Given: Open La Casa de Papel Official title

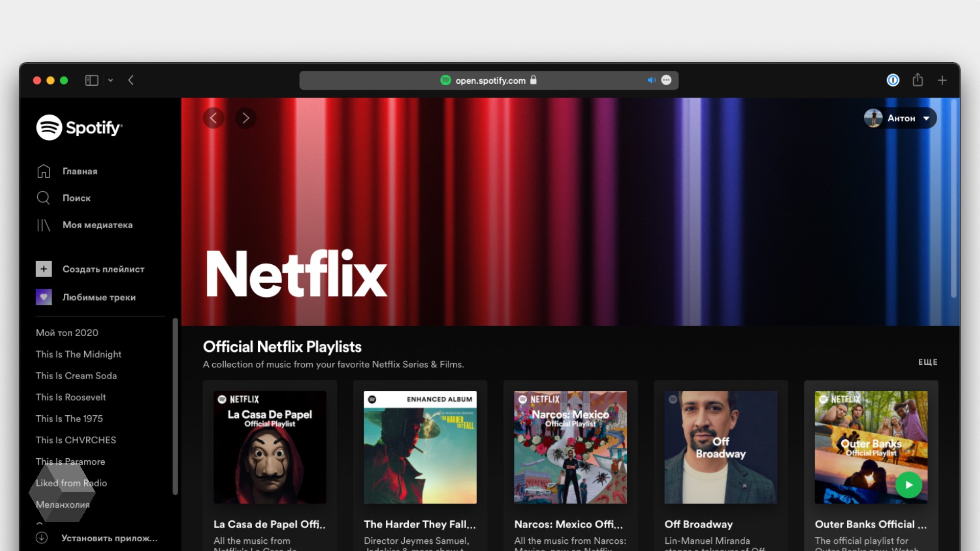Looking at the screenshot, I should pos(269,524).
